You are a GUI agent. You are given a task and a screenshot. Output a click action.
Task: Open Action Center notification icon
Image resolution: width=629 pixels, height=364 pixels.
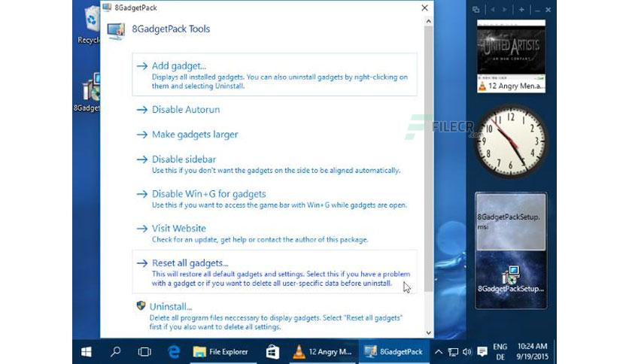point(482,352)
